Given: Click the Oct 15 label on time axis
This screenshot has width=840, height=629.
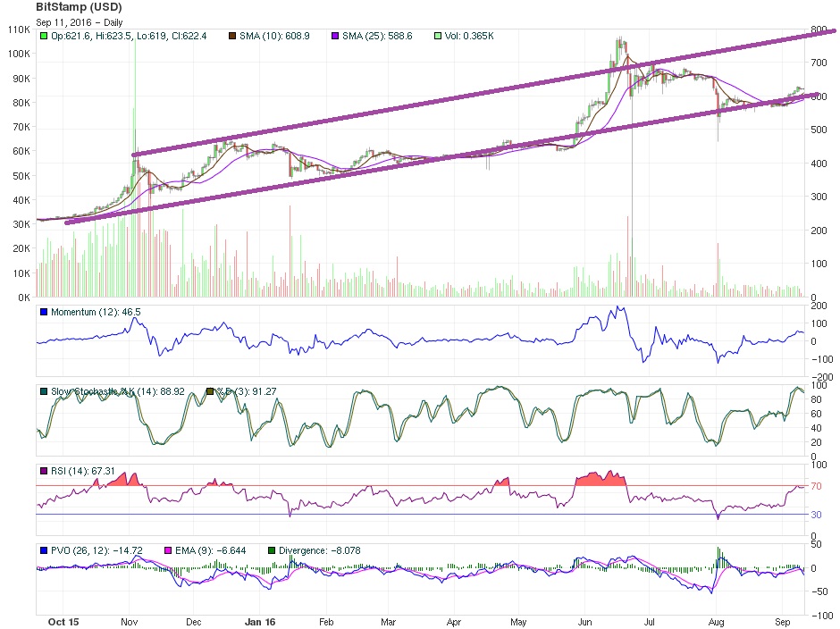Looking at the screenshot, I should point(63,622).
